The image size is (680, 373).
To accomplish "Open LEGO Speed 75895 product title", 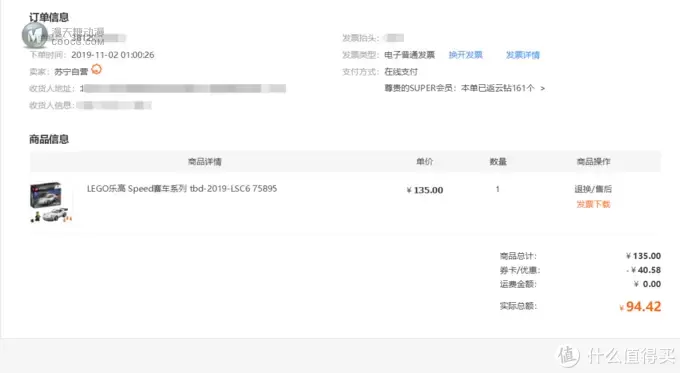I will (x=182, y=189).
